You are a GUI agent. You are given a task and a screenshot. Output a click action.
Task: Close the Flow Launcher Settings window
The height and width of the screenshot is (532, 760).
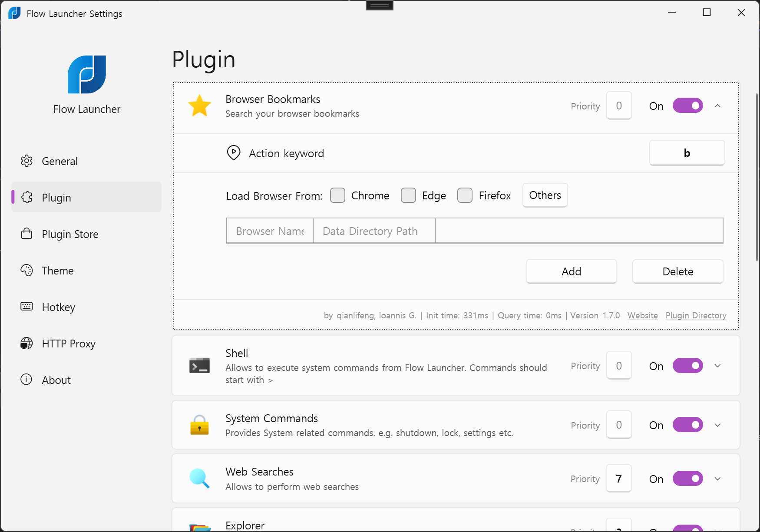(x=741, y=13)
